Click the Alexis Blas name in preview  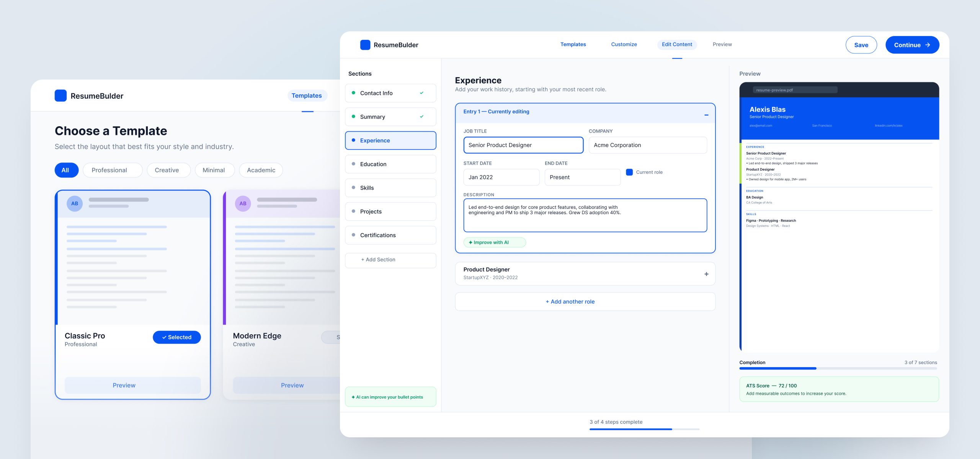(x=767, y=109)
